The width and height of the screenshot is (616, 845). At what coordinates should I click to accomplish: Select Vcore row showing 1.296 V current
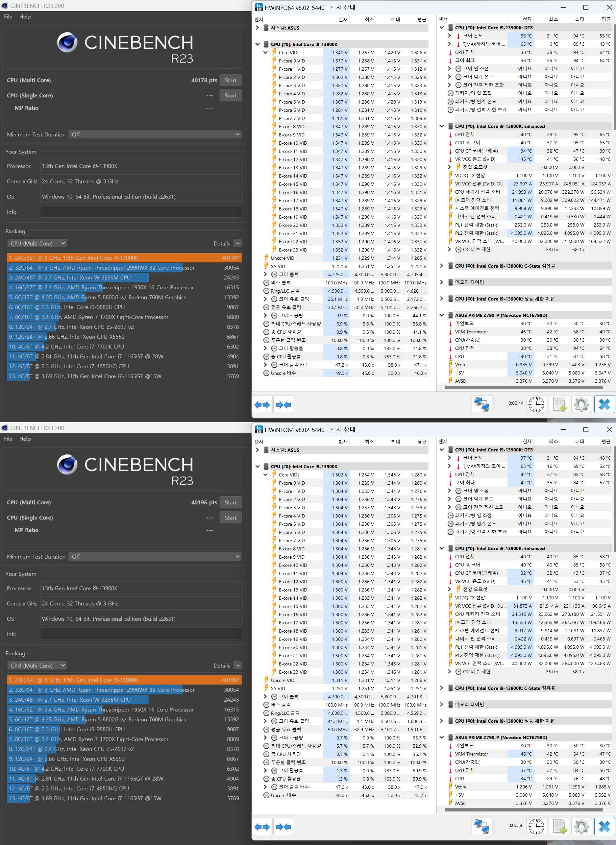tap(530, 787)
